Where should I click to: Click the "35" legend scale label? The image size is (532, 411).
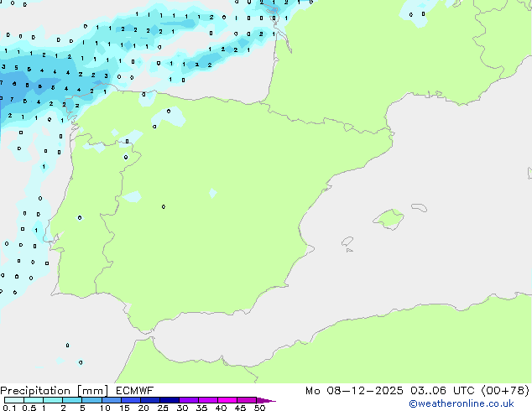(x=201, y=408)
